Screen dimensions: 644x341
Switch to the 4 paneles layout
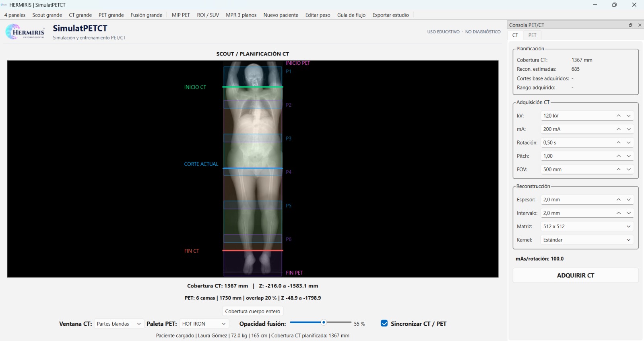[x=15, y=15]
